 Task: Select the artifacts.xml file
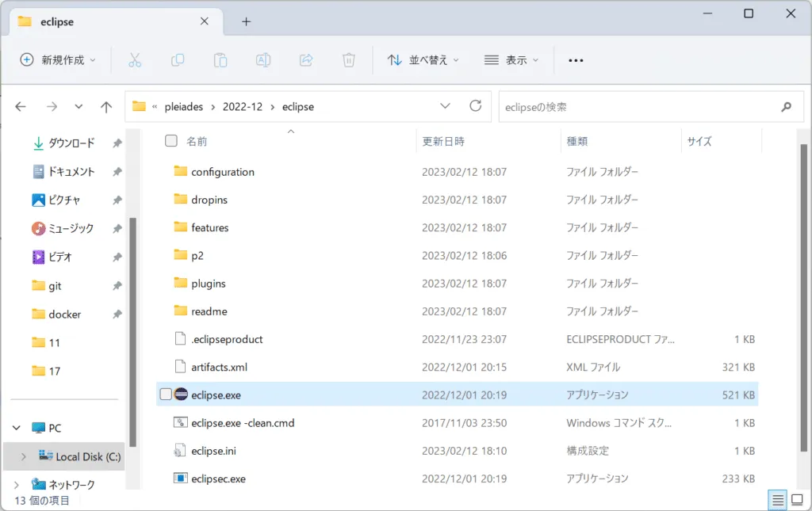(x=458, y=368)
